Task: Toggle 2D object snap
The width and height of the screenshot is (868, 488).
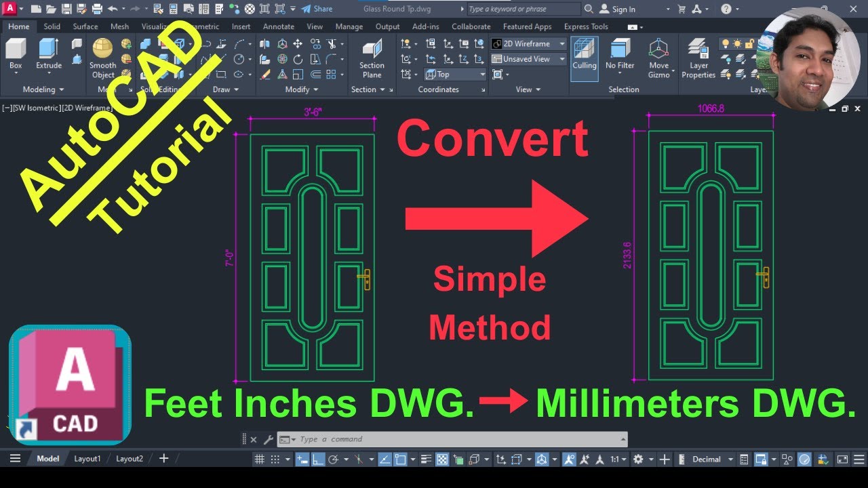Action: [x=400, y=459]
